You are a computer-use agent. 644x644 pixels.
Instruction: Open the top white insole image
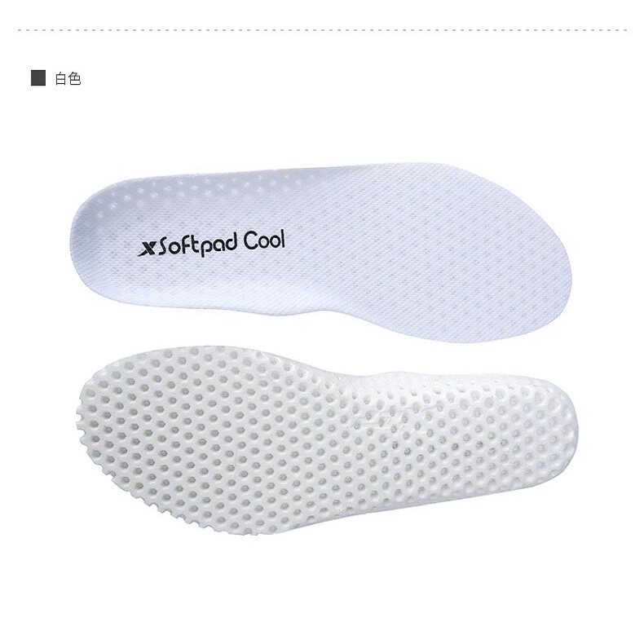click(320, 252)
